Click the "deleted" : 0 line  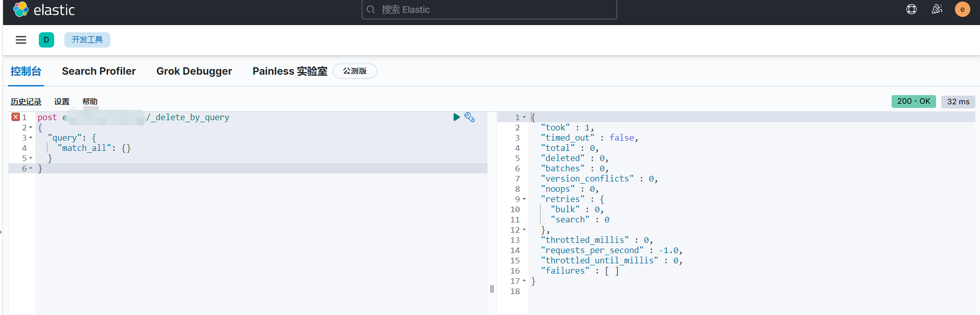click(x=575, y=158)
